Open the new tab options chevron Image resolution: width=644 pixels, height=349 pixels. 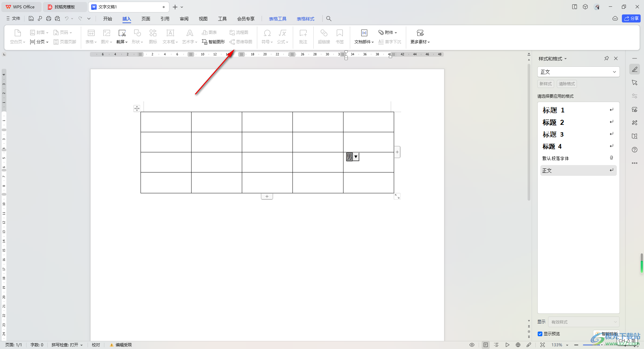[182, 7]
